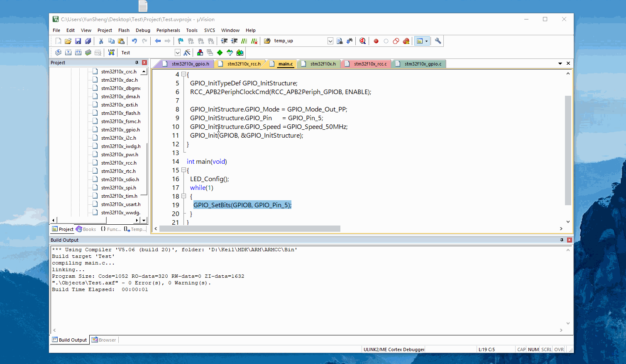Open Manage Project Items colored blocks icon
The width and height of the screenshot is (626, 364).
coord(200,53)
